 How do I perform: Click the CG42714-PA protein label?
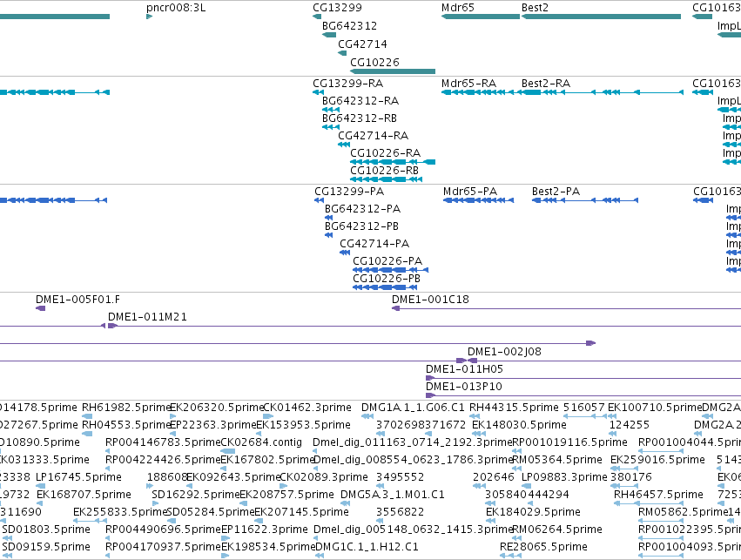click(x=374, y=245)
